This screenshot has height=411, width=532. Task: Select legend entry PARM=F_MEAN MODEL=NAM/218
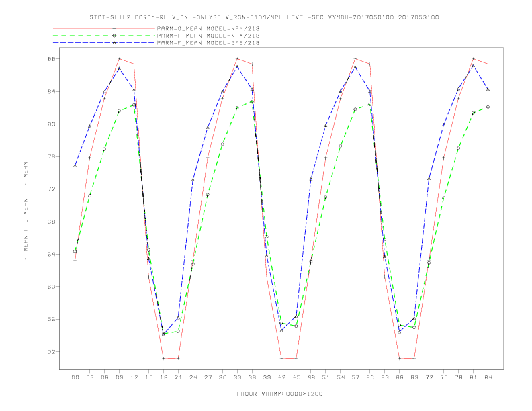(x=208, y=36)
